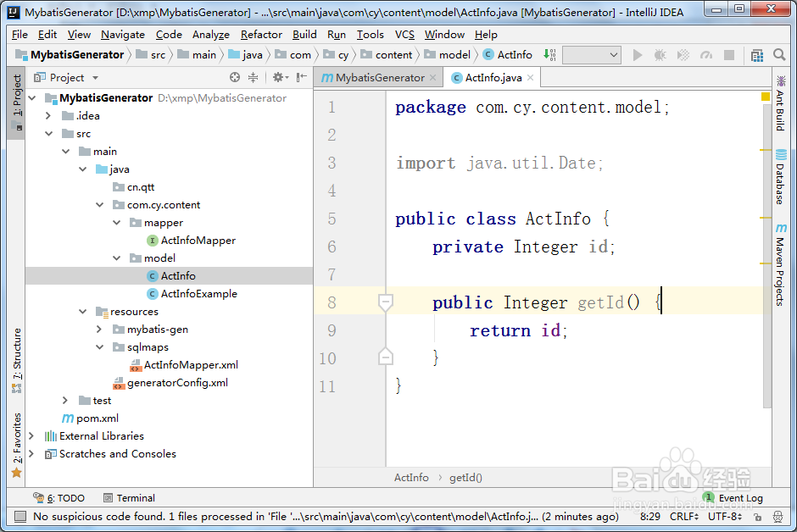Click the Stop square icon
Viewport: 797px width, 532px height.
tap(729, 55)
